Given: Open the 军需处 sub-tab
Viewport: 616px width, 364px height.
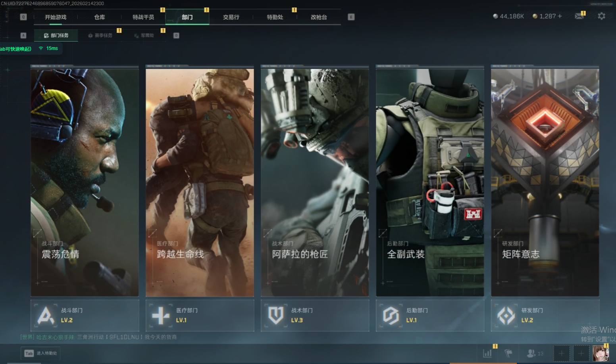Looking at the screenshot, I should point(144,35).
